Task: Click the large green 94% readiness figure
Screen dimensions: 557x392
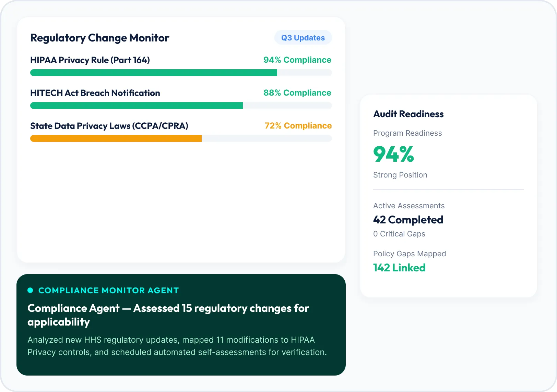Action: (394, 154)
